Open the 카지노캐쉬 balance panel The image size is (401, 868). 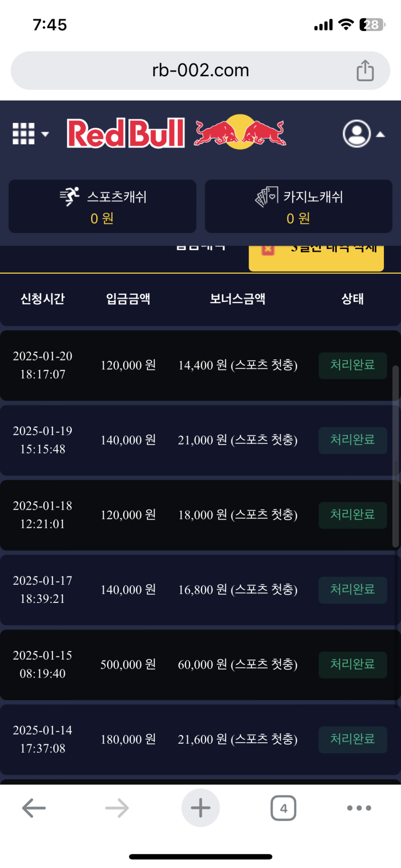click(298, 206)
